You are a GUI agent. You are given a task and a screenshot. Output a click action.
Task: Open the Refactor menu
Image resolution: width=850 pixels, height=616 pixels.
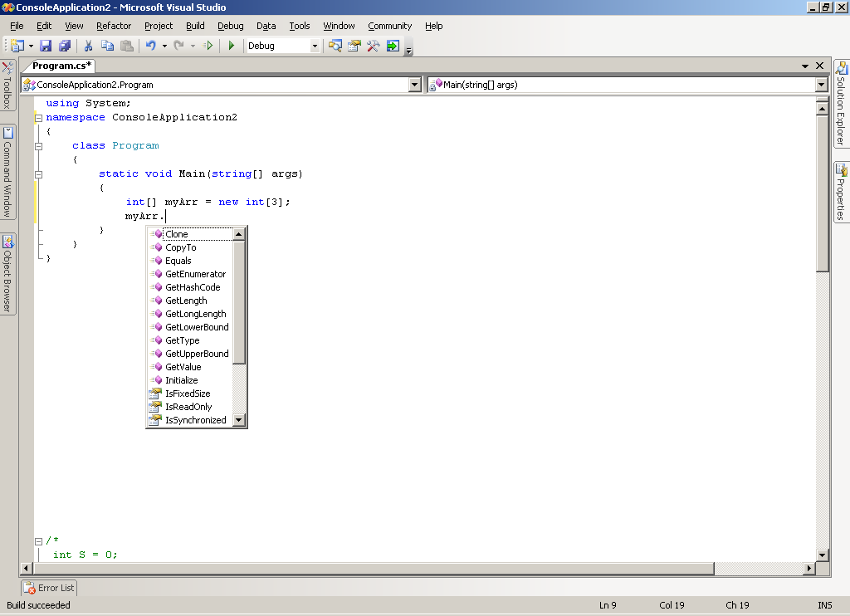113,26
